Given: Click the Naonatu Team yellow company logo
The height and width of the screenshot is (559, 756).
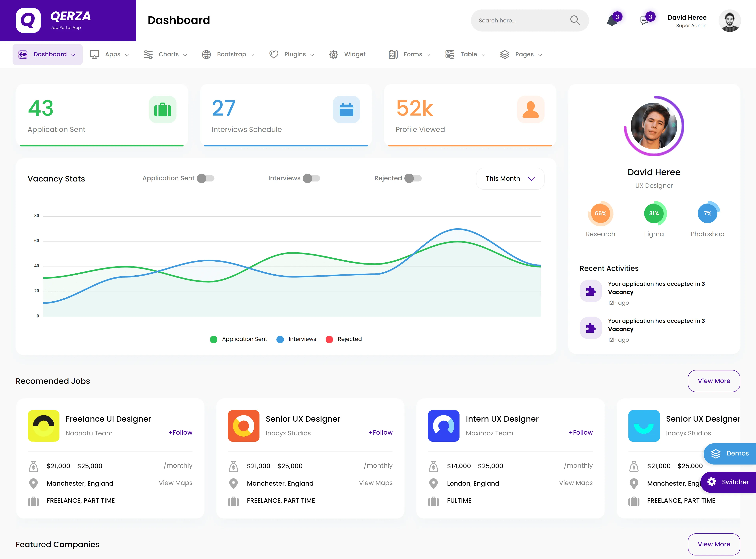Looking at the screenshot, I should 44,426.
